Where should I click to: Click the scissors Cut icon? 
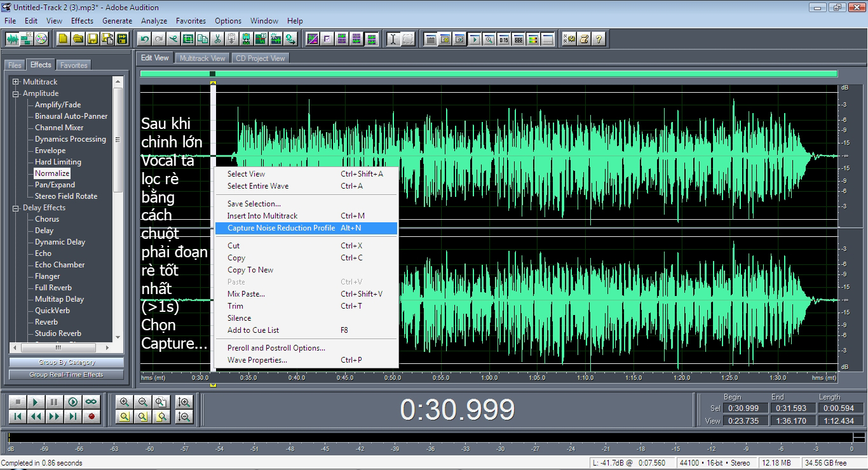tap(217, 39)
